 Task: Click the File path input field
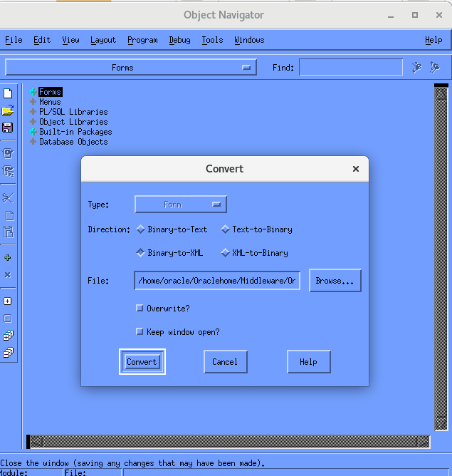click(x=217, y=281)
